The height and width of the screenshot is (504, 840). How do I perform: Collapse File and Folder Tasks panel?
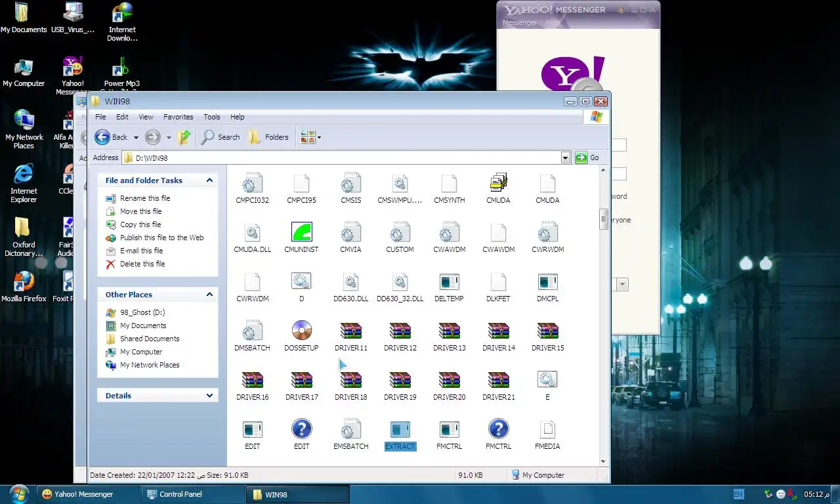pyautogui.click(x=209, y=180)
